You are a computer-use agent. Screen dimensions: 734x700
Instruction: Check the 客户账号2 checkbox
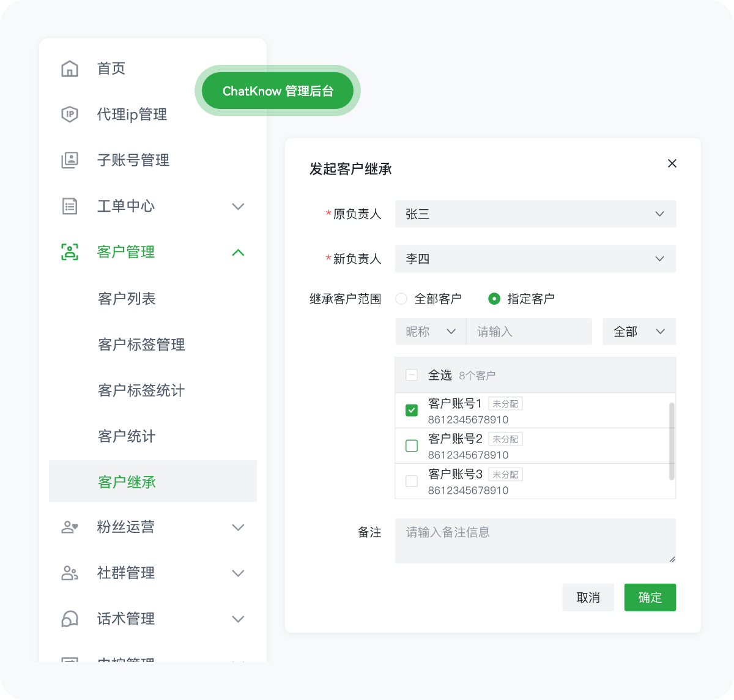(412, 445)
